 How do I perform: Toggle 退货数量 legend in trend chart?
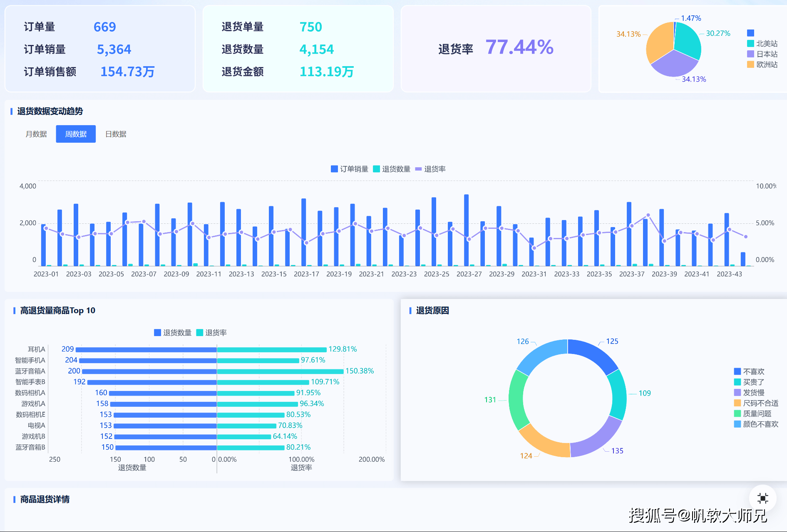pos(392,169)
